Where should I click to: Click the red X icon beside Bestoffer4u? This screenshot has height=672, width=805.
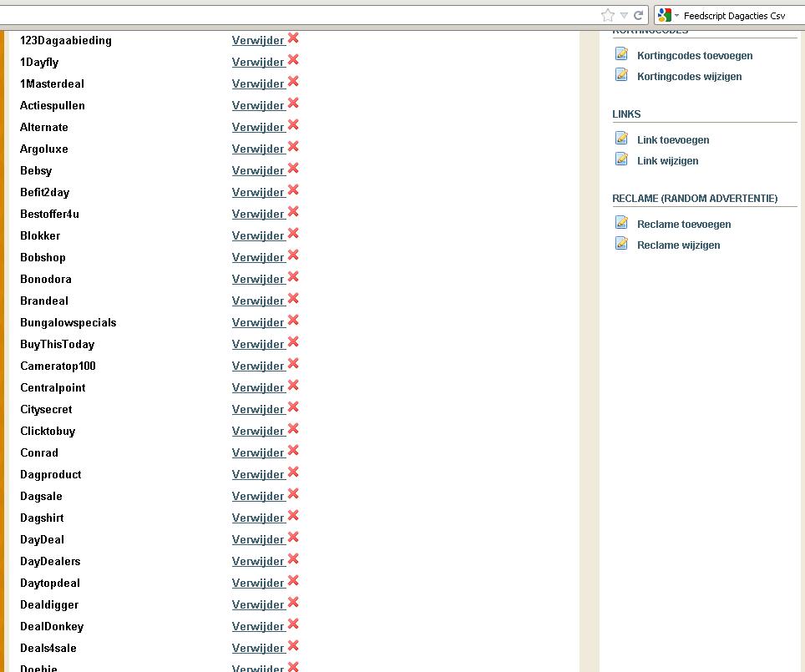point(293,211)
